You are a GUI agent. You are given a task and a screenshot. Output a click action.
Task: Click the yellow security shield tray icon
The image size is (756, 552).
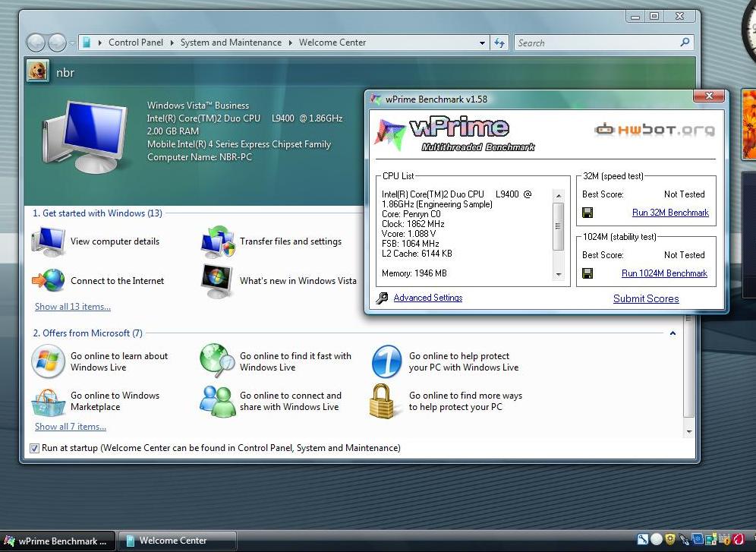670,539
